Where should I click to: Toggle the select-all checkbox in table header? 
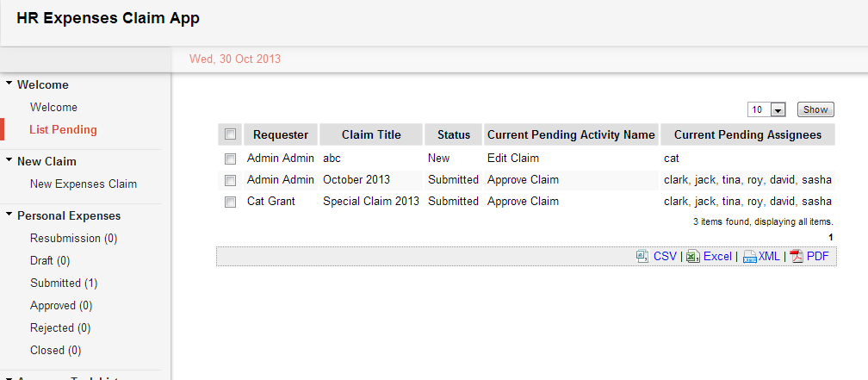point(230,134)
